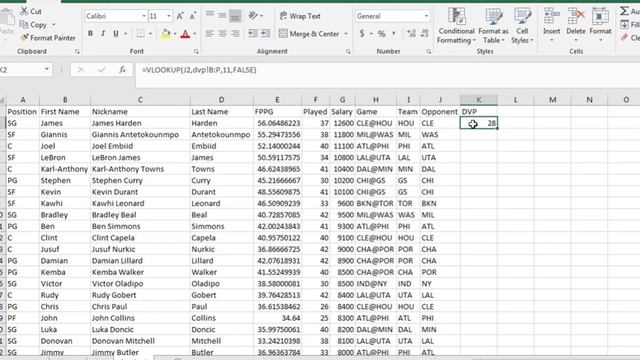Screen dimensions: 640x360
Task: Apply the red Font Color
Action: tap(185, 34)
